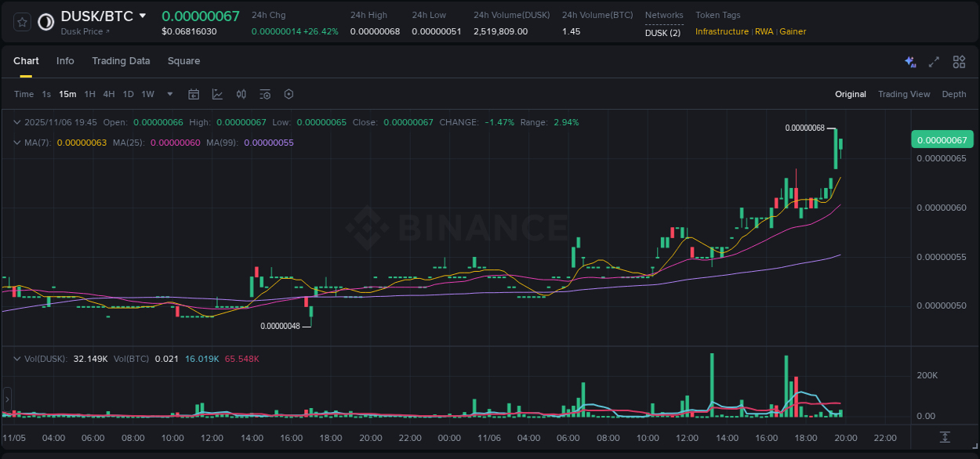The width and height of the screenshot is (980, 459).
Task: Open chart settings hexagon icon
Action: (289, 94)
